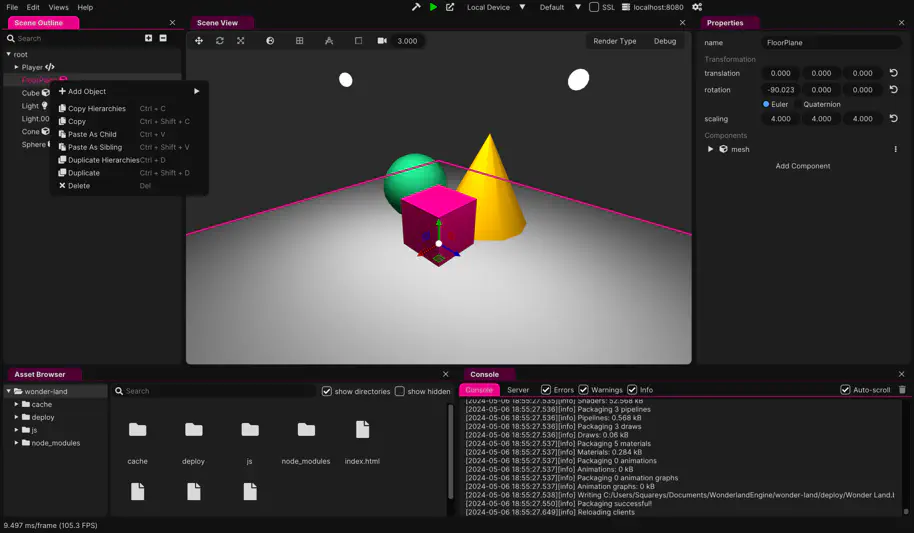Uncheck the show directories checkbox
Screen dimensions: 914x533
point(327,391)
